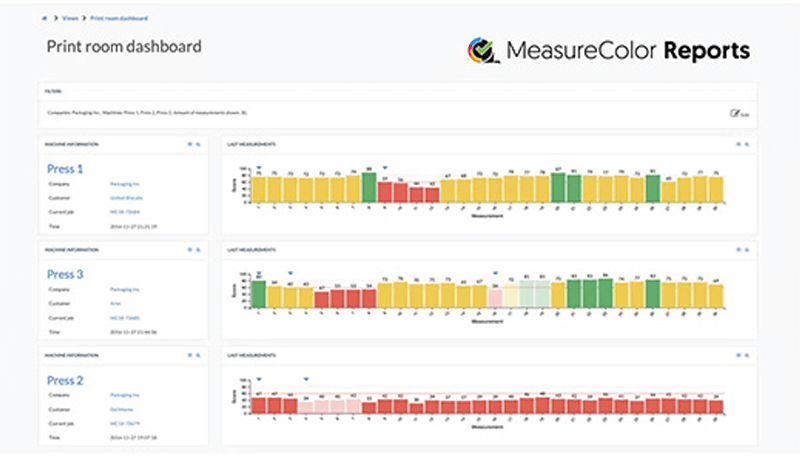Viewport: 800px width, 470px height.
Task: Click second blue triangle marker in Press 2 chart
Action: point(306,379)
